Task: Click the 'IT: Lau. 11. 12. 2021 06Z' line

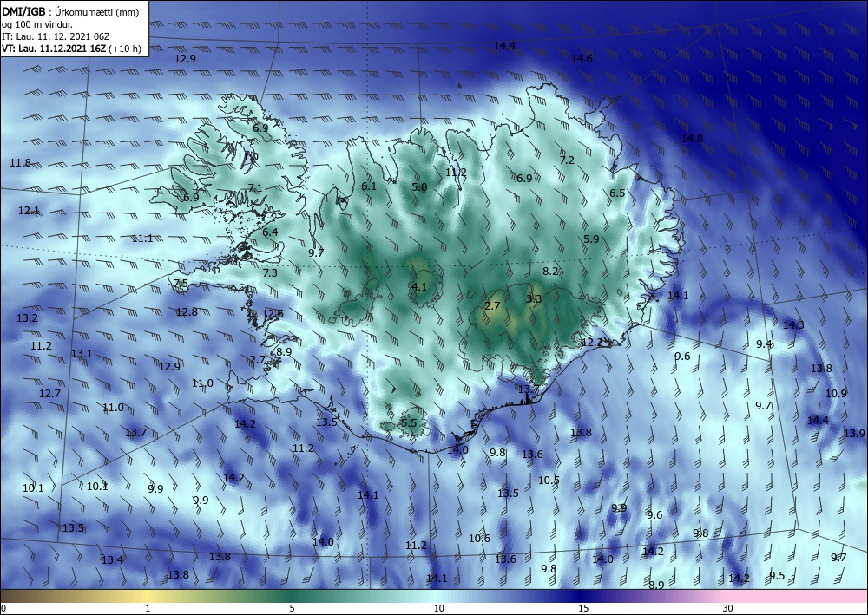Action: click(56, 36)
